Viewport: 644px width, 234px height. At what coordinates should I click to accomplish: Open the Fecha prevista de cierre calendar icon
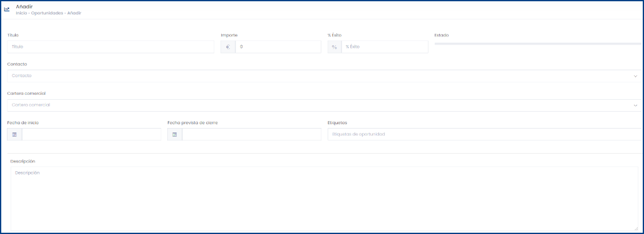(175, 134)
